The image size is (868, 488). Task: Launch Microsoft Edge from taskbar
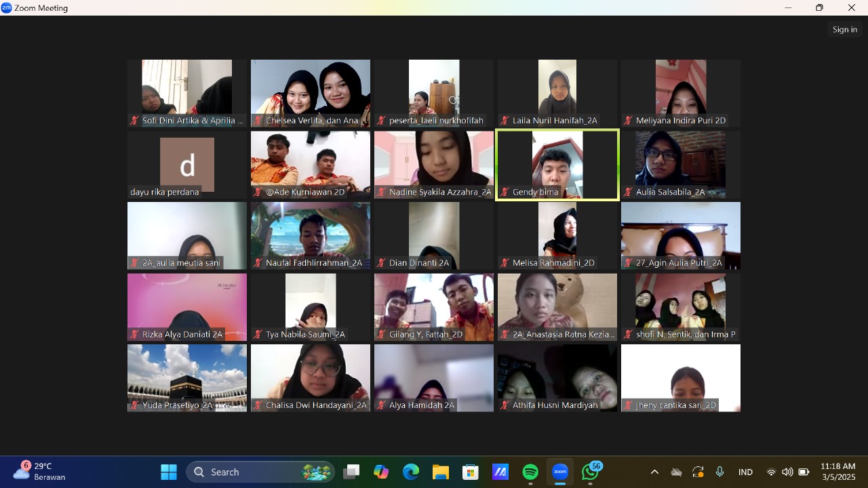coord(411,472)
